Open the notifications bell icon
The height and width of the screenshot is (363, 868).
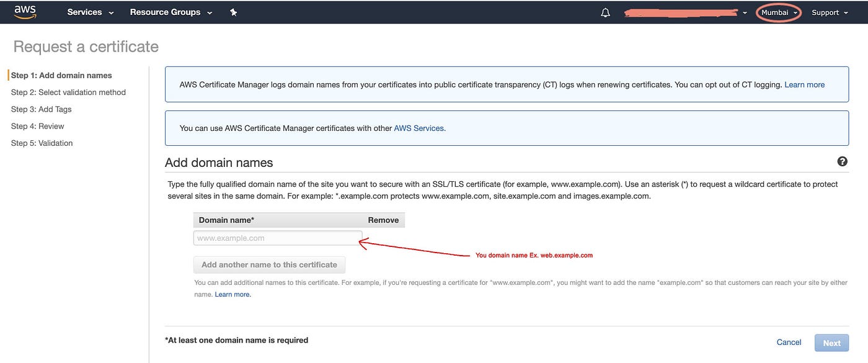(606, 12)
